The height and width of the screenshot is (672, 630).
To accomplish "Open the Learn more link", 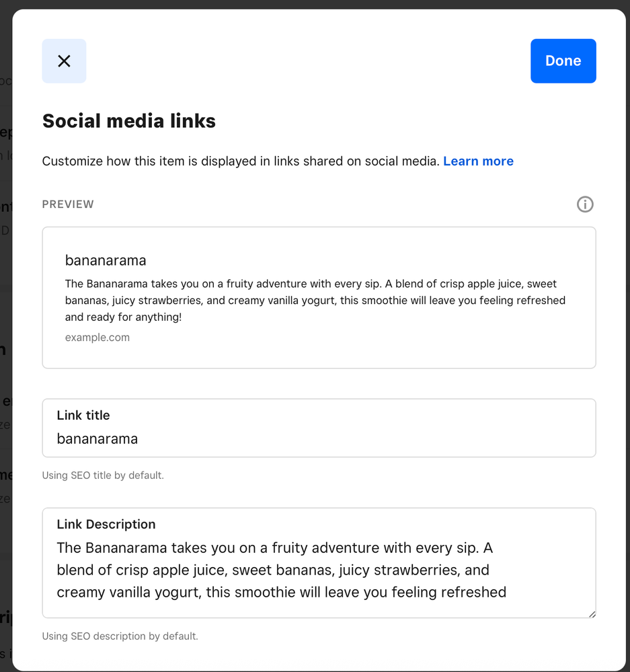I will (x=478, y=161).
